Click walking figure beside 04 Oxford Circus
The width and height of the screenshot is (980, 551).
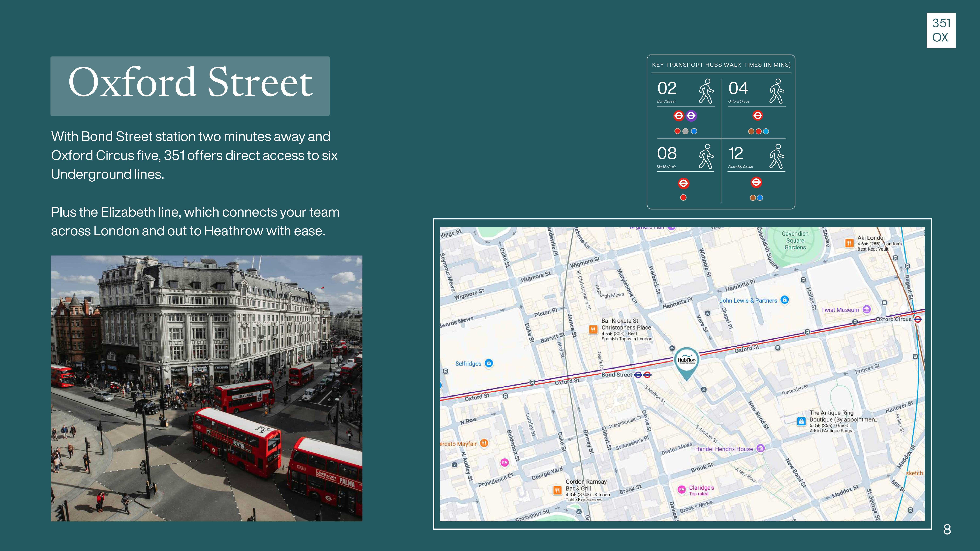777,91
